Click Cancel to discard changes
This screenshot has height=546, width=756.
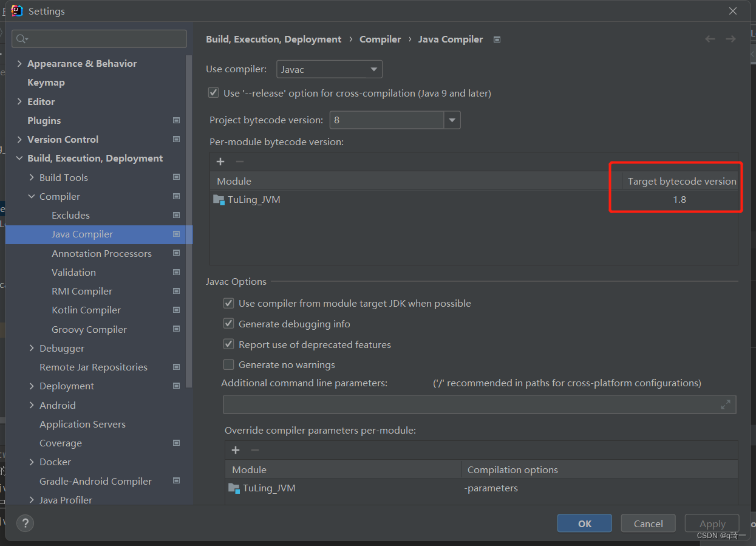(x=648, y=524)
